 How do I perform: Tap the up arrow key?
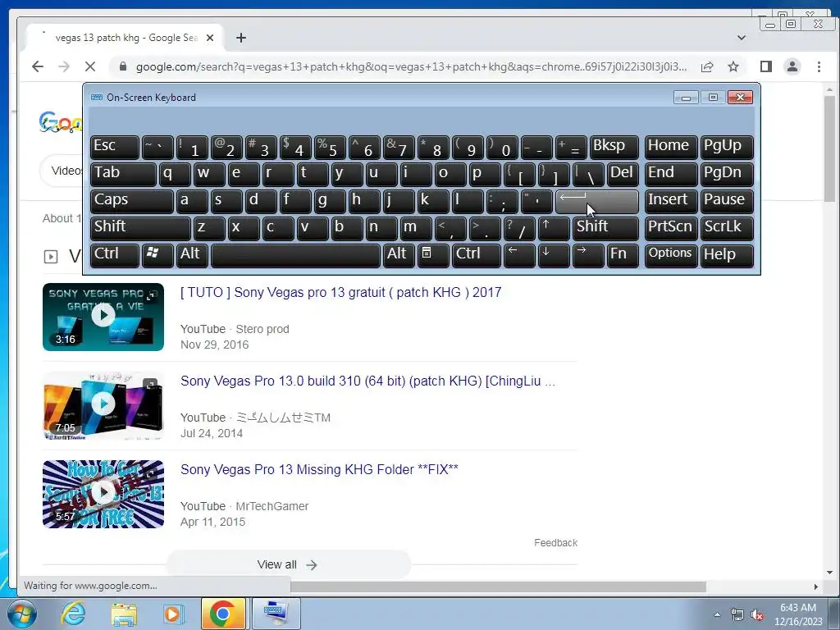coord(554,228)
